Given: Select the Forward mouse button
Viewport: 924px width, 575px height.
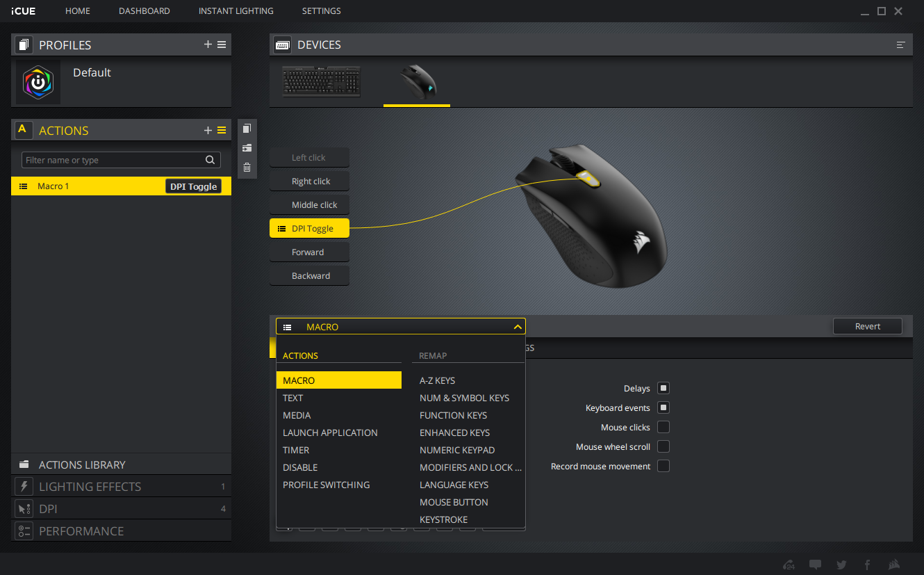Looking at the screenshot, I should 310,252.
